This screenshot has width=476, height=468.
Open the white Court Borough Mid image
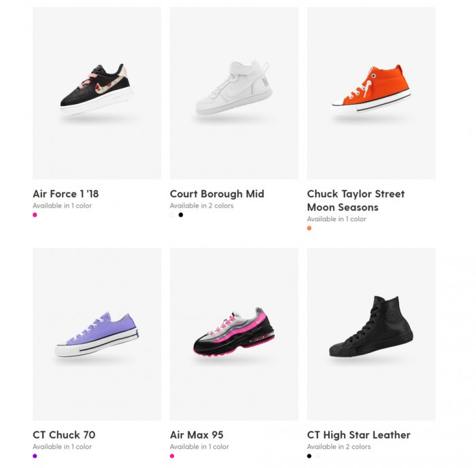tap(234, 93)
